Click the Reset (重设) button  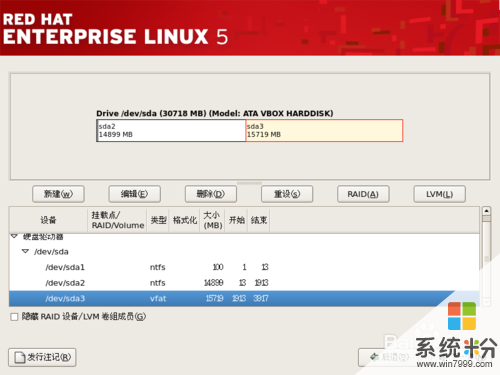click(x=287, y=194)
